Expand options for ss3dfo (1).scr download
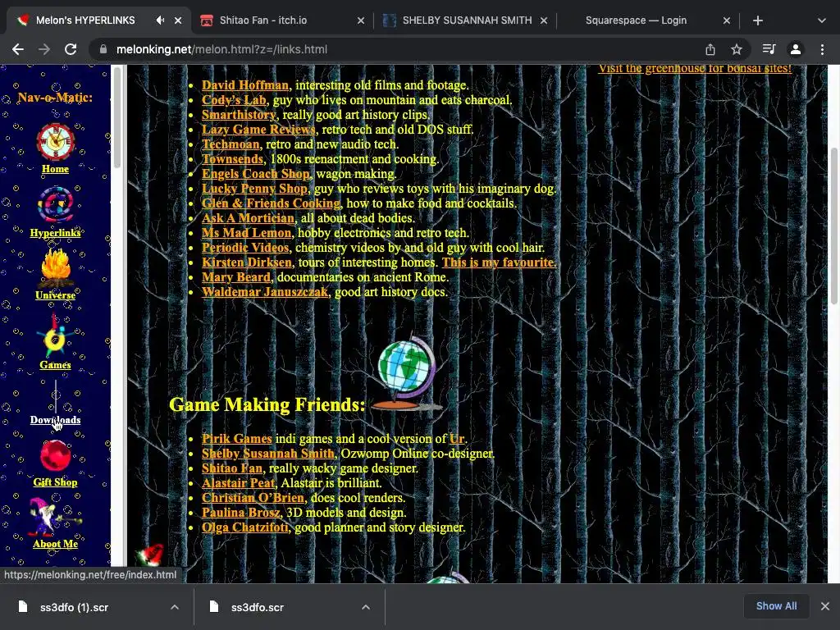The height and width of the screenshot is (630, 840). point(175,607)
